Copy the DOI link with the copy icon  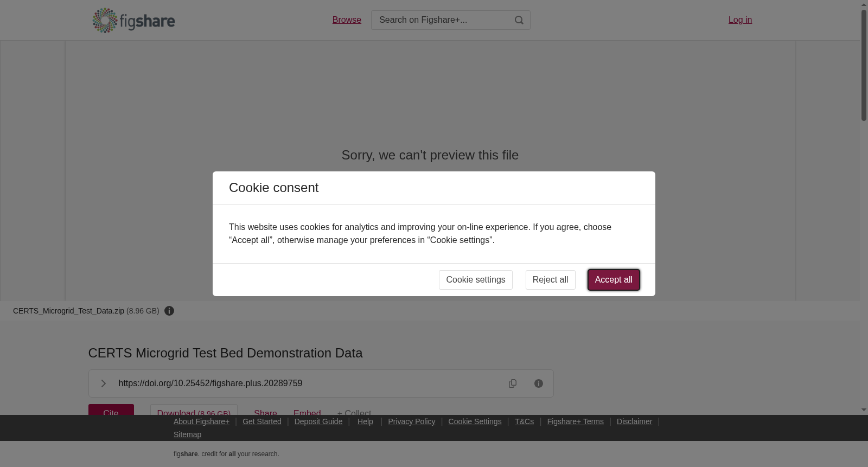click(x=513, y=383)
